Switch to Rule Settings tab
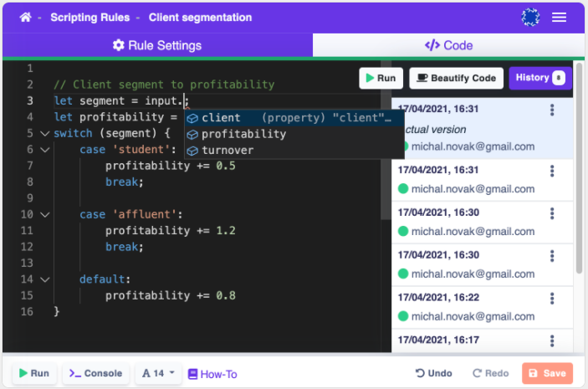The width and height of the screenshot is (588, 389). (157, 45)
